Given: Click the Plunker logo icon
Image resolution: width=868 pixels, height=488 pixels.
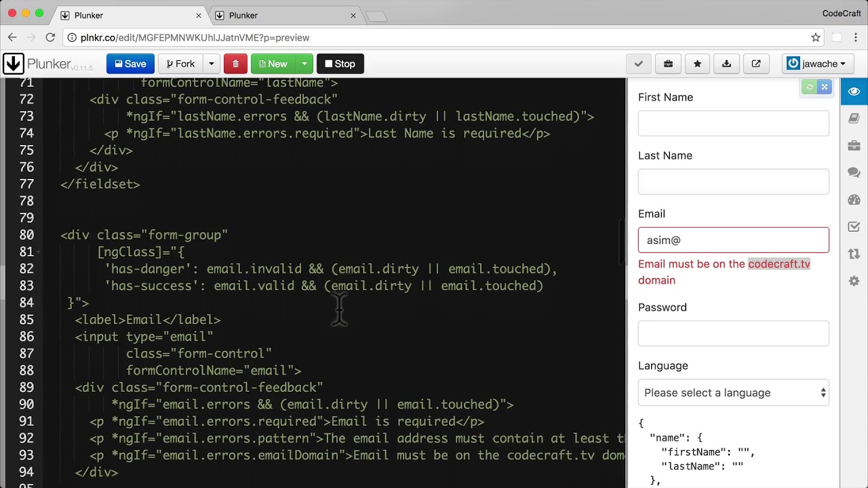Looking at the screenshot, I should click(14, 64).
